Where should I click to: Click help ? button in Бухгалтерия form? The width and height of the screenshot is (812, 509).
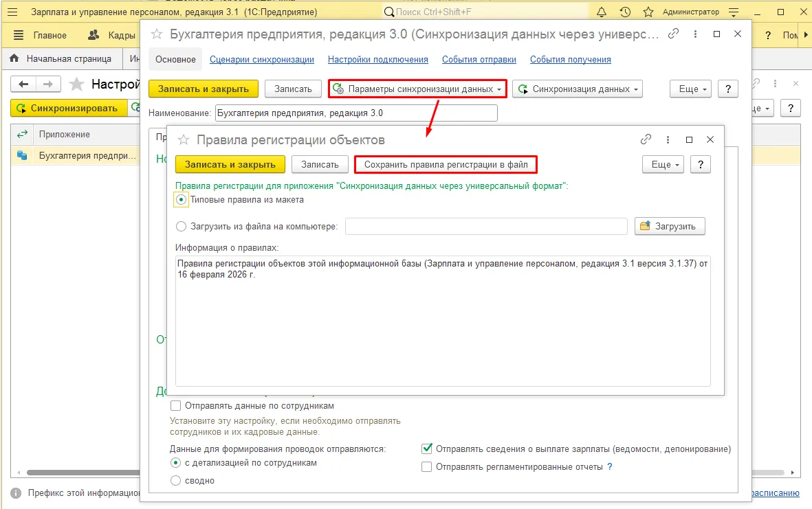click(728, 89)
